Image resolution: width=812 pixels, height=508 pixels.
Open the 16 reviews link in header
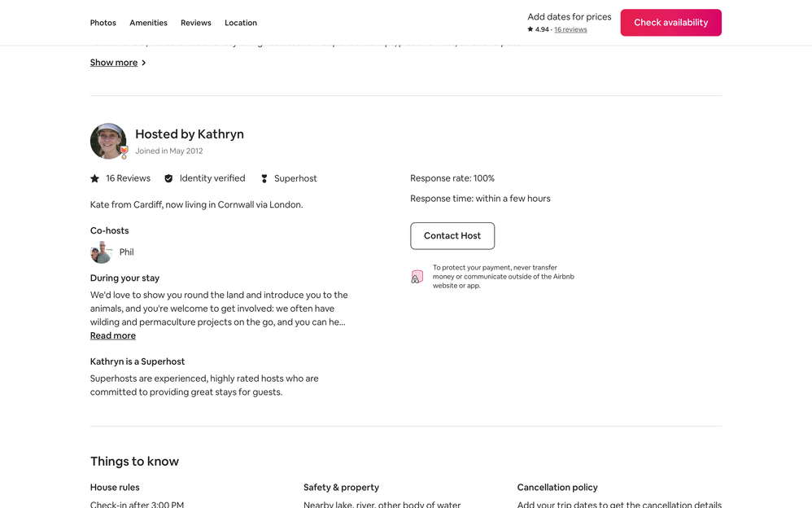click(x=570, y=29)
